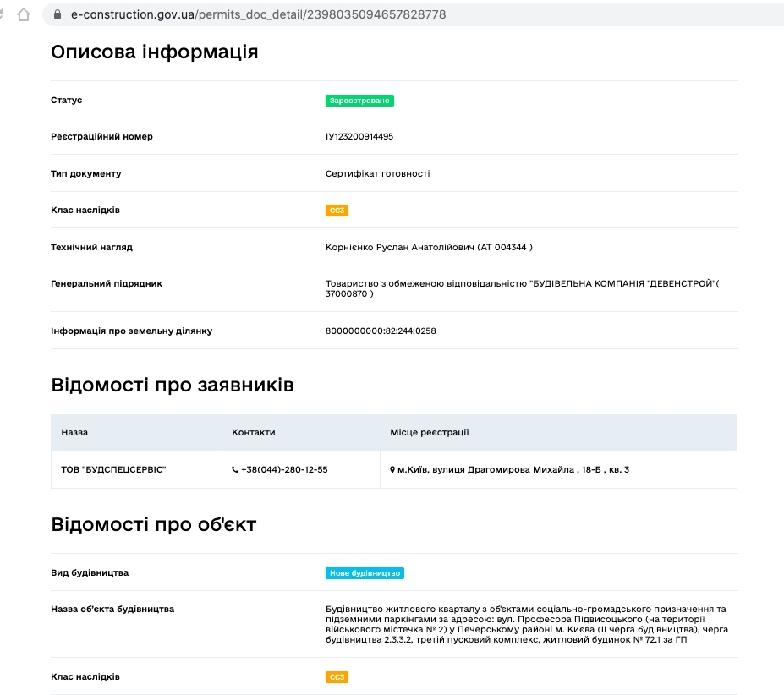Click the Контакти column header
This screenshot has height=695, width=784.
tap(254, 433)
